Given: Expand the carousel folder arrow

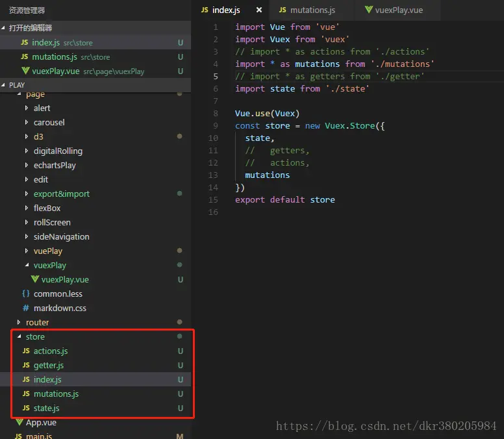Looking at the screenshot, I should pyautogui.click(x=27, y=122).
